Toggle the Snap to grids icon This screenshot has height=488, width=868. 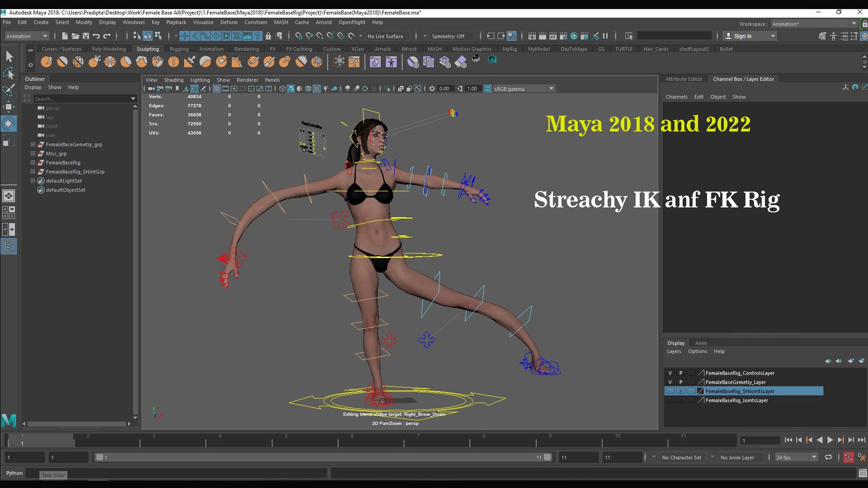coord(299,36)
